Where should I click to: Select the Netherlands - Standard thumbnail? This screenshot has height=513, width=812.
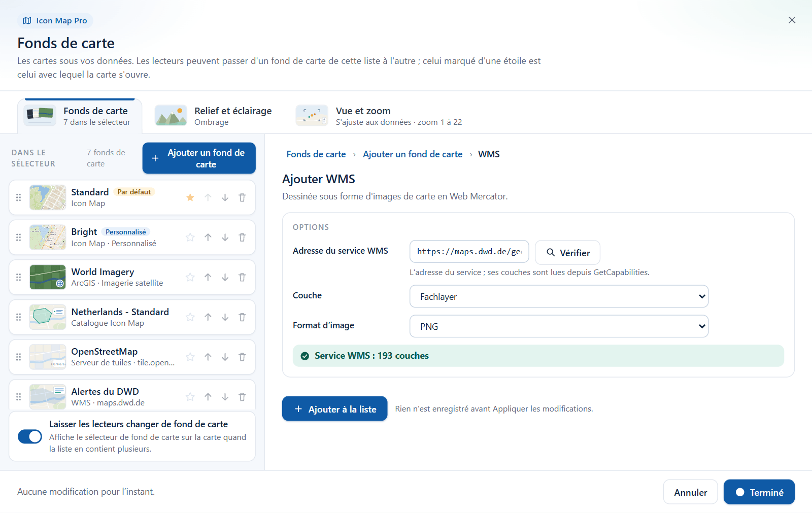[48, 317]
